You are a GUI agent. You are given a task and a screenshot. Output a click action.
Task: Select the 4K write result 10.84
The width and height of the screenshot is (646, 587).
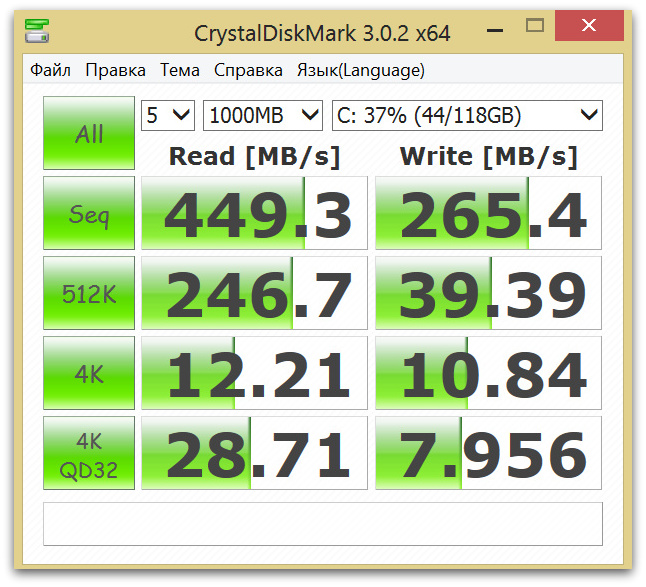tap(489, 373)
